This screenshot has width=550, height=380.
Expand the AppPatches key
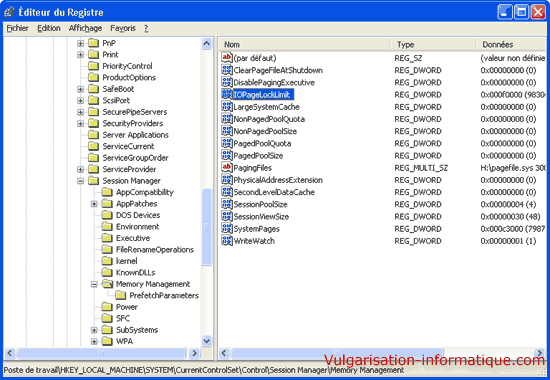point(94,204)
